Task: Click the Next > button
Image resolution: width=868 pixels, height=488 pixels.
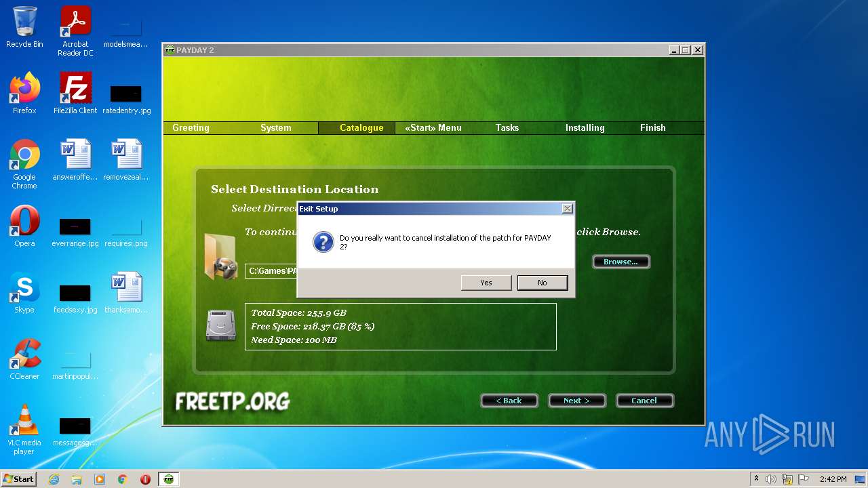Action: point(576,401)
